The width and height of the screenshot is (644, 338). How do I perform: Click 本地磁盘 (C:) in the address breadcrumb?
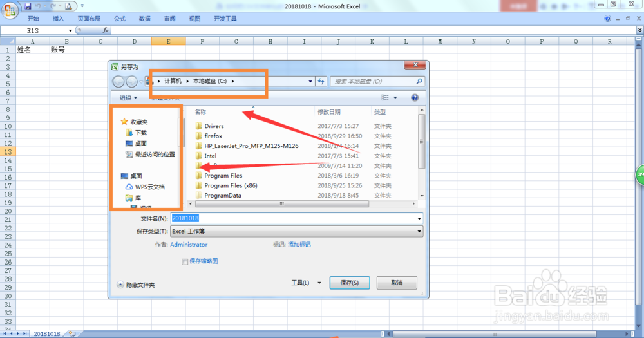click(x=210, y=81)
